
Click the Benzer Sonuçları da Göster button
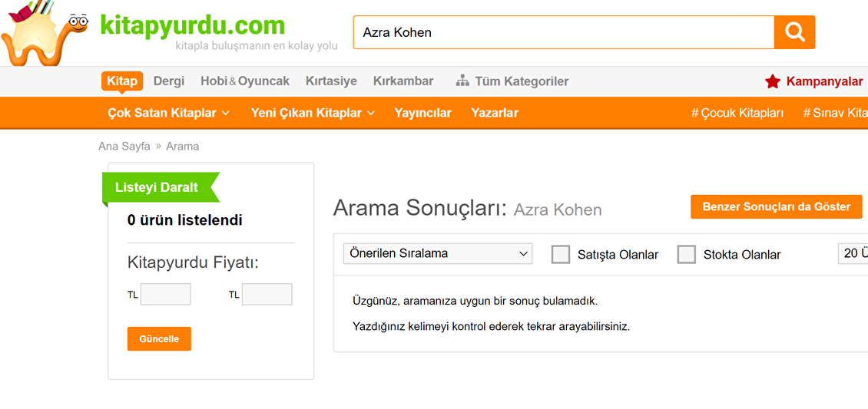point(777,206)
